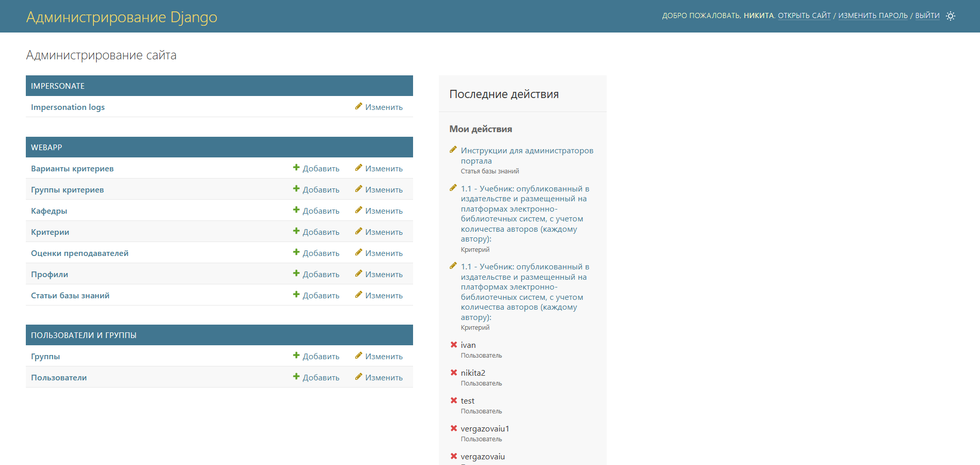Click Изменить for Кафедры

[x=379, y=211]
